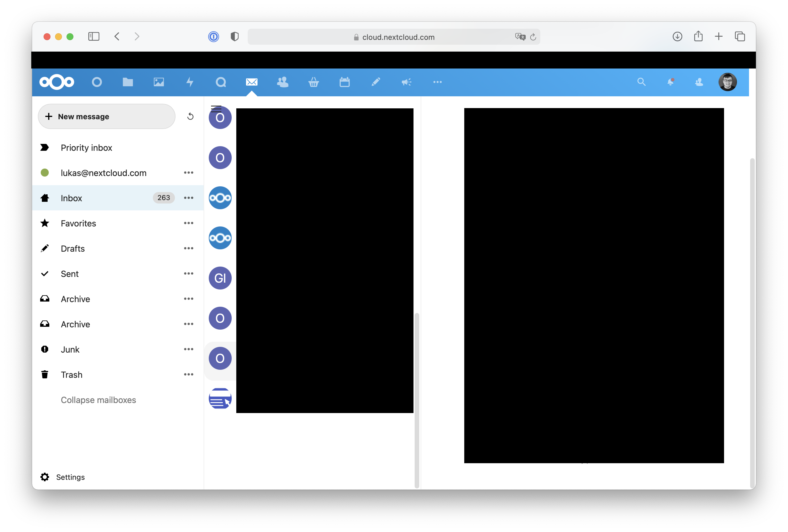Switch to the Priority inbox
The height and width of the screenshot is (532, 788).
coord(87,147)
